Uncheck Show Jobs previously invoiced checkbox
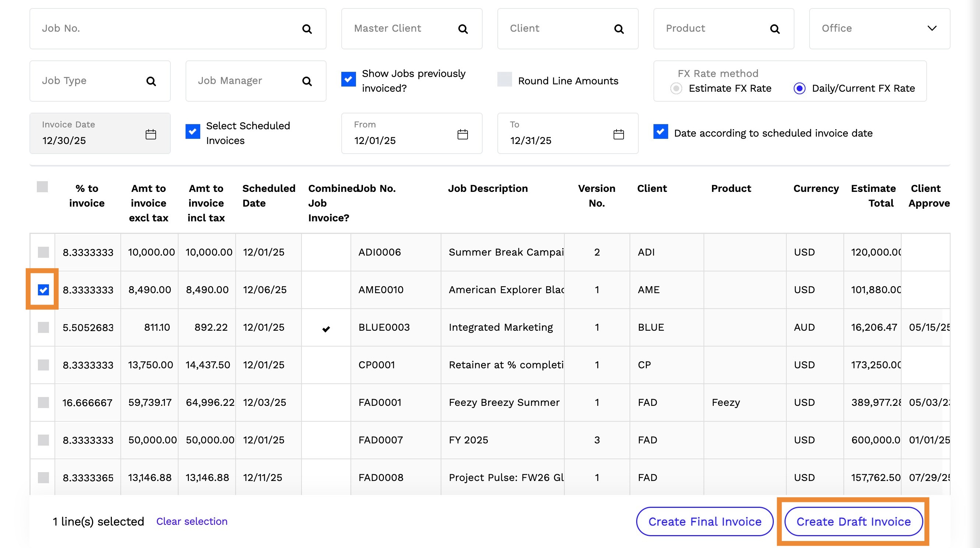The height and width of the screenshot is (548, 980). click(348, 79)
